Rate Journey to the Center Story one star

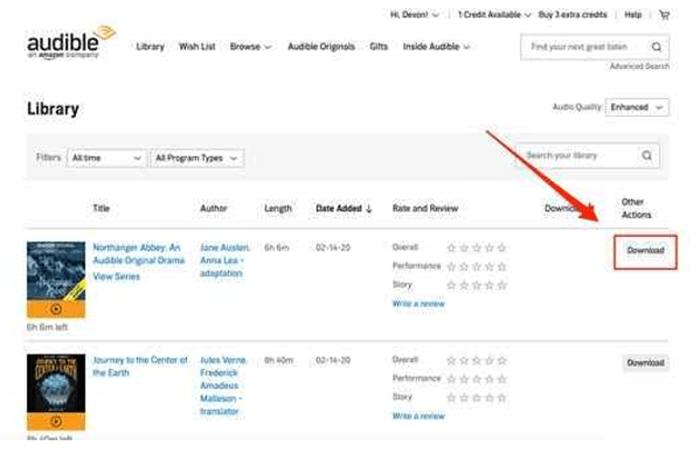point(451,397)
